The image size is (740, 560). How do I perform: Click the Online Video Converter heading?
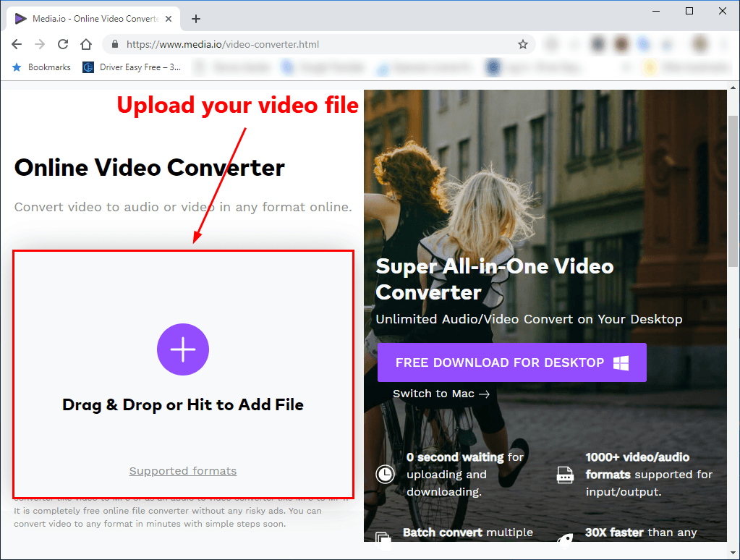[x=149, y=167]
